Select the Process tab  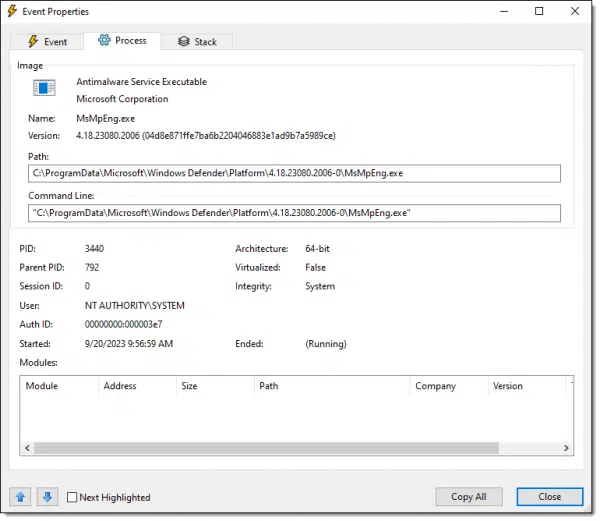point(122,41)
